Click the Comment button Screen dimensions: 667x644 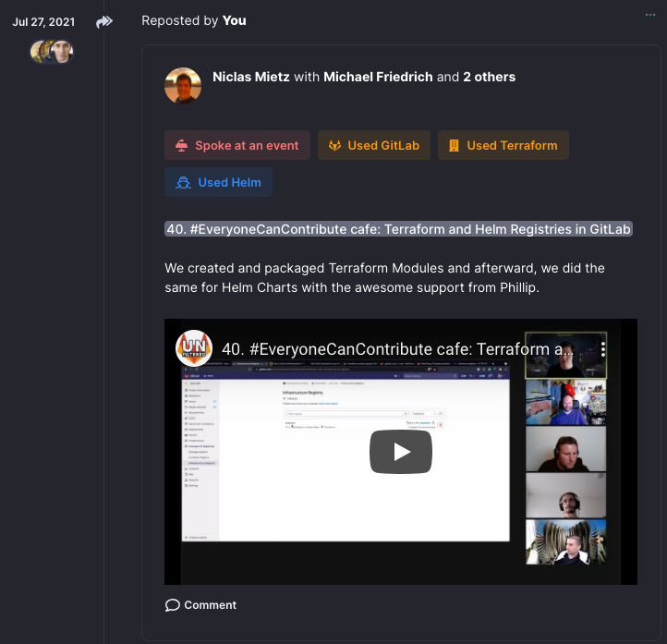click(x=200, y=605)
